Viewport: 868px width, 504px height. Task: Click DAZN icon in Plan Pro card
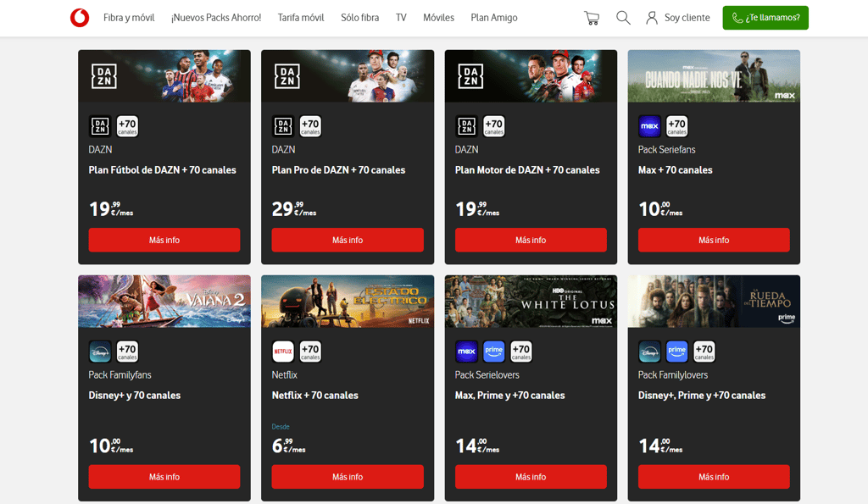pyautogui.click(x=283, y=126)
